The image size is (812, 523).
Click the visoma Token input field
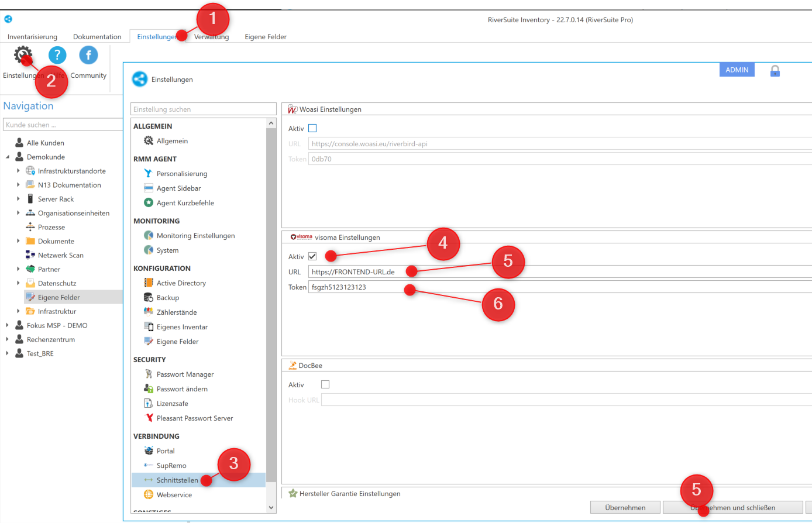pyautogui.click(x=560, y=287)
